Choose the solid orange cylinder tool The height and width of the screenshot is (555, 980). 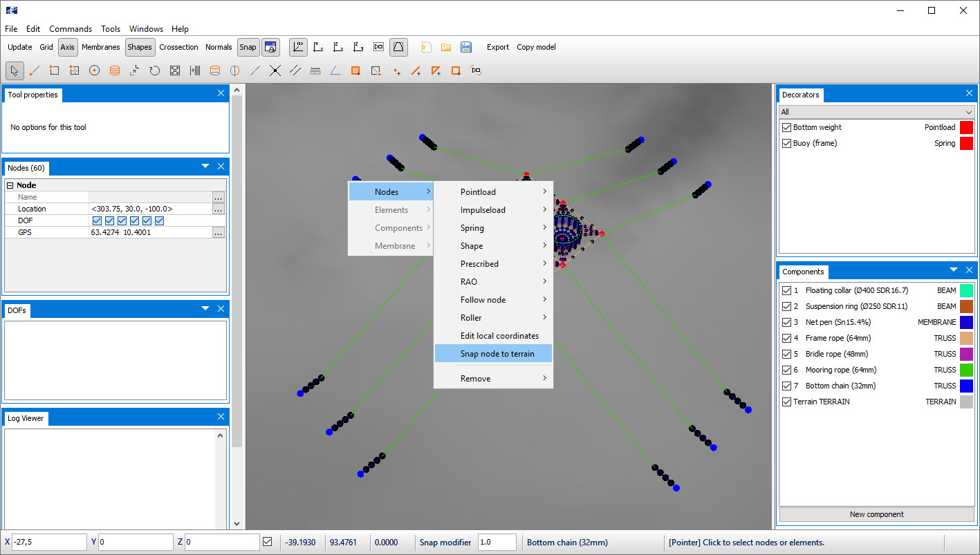[x=115, y=70]
